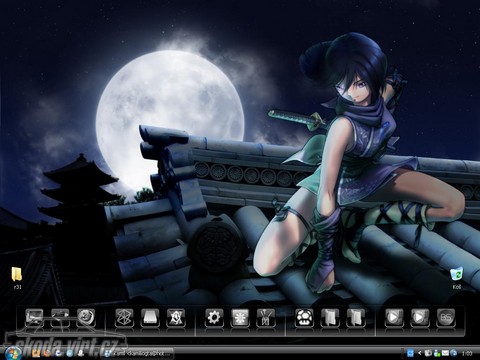Screen dimensions: 480x360
Task: Open the sunburst dock icon beside the gear
Action: click(240, 317)
